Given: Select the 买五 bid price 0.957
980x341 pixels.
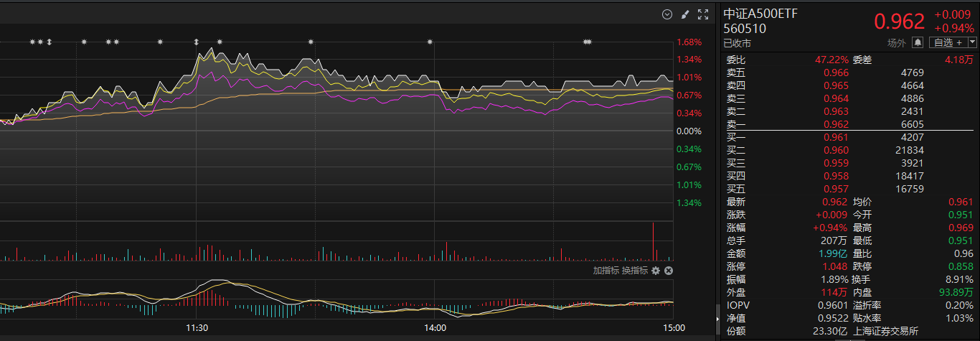Looking at the screenshot, I should [836, 189].
